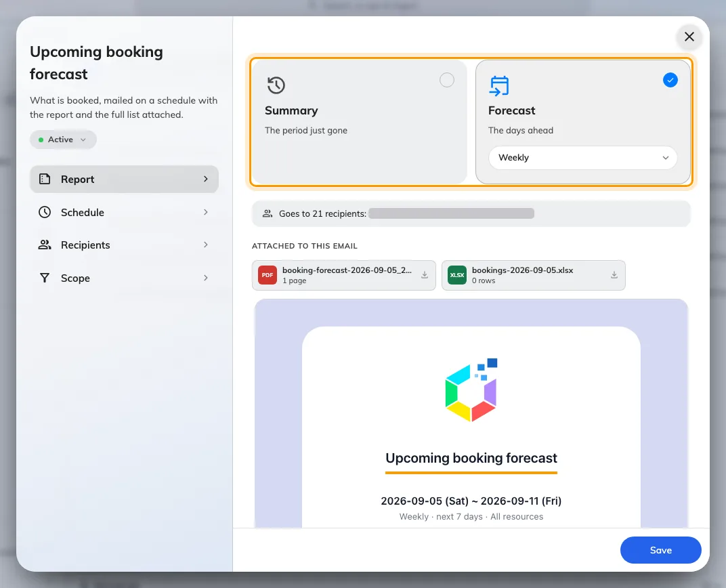Expand the Recipients section chevron

point(206,245)
